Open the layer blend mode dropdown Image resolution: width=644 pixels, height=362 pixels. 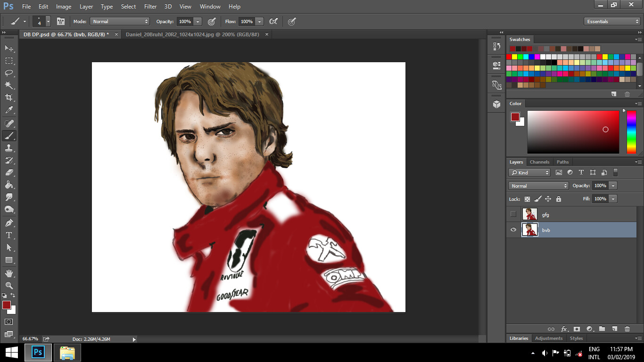[x=538, y=186]
